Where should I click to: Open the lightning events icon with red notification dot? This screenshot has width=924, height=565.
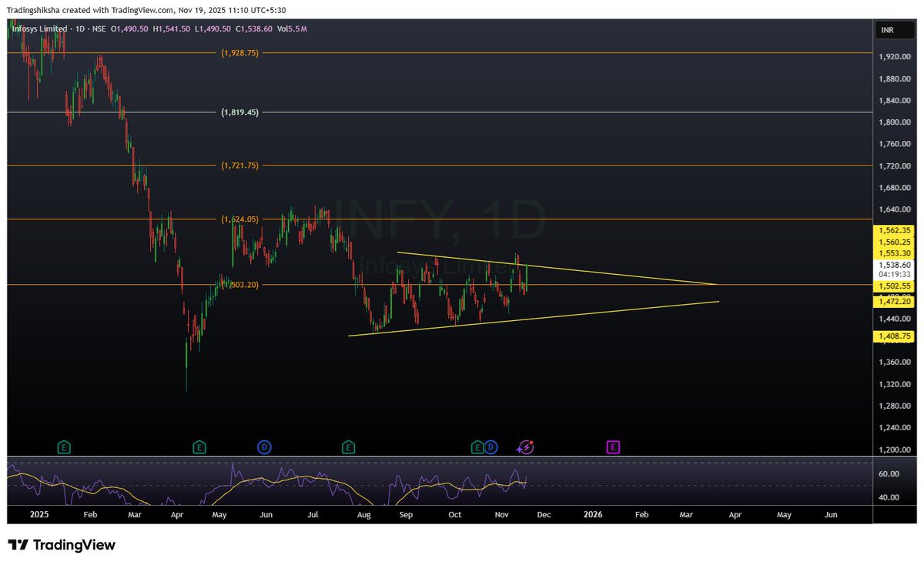click(525, 446)
